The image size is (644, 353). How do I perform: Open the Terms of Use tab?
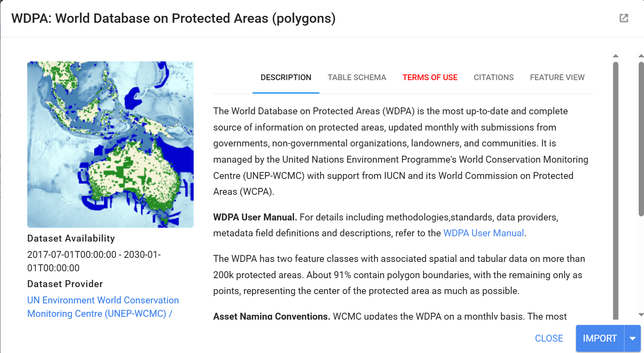[x=430, y=77]
